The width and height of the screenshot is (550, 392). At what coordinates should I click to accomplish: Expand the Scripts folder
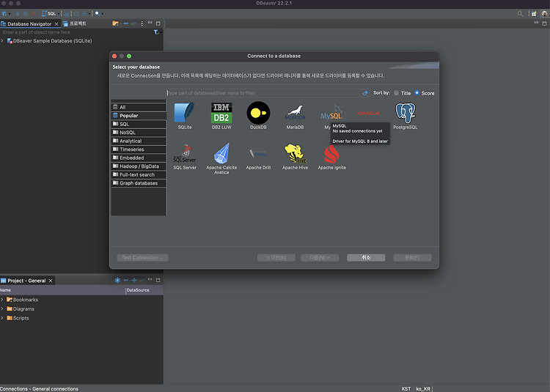click(2, 318)
